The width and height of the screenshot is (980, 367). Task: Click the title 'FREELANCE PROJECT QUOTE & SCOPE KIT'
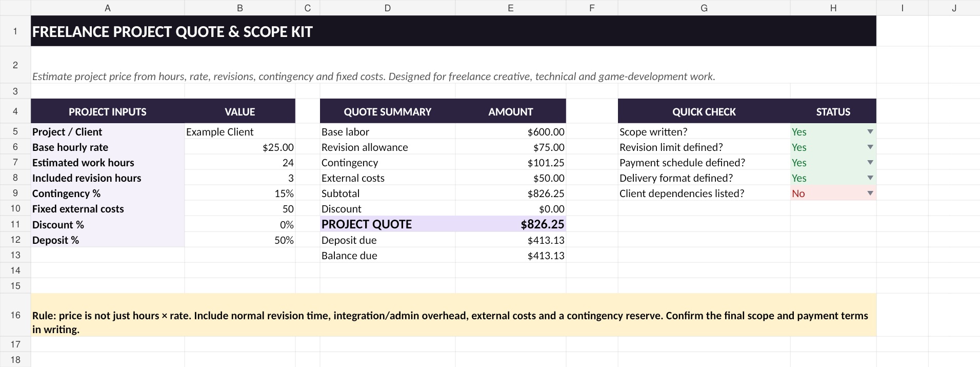coord(172,32)
